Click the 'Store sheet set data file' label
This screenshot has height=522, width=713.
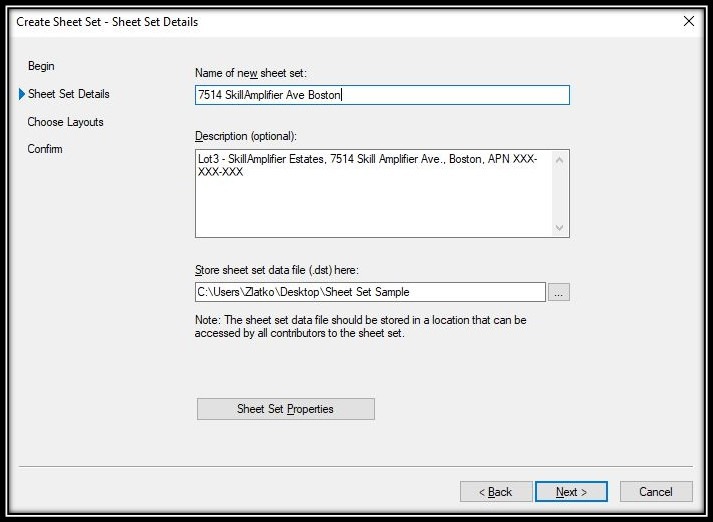[x=276, y=270]
